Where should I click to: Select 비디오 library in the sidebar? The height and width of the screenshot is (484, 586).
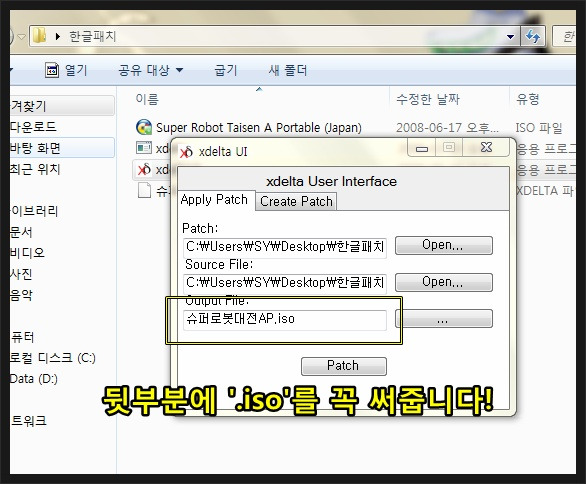pyautogui.click(x=27, y=253)
